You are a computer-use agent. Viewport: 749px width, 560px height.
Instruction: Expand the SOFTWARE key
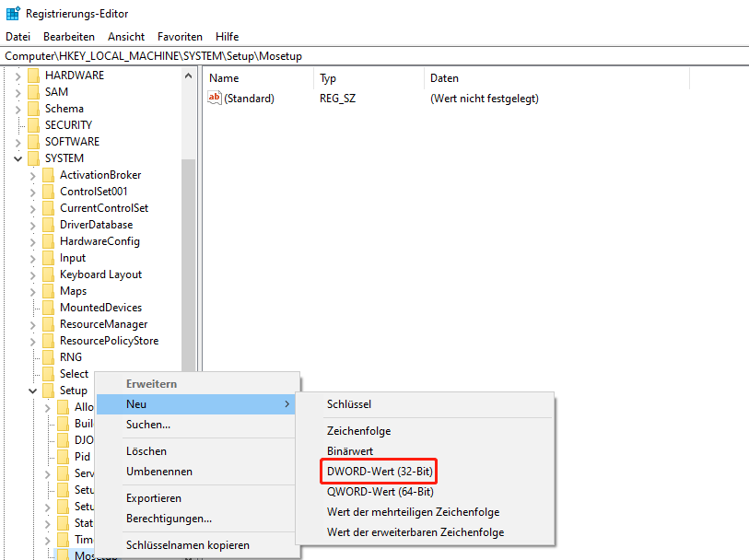pyautogui.click(x=18, y=142)
